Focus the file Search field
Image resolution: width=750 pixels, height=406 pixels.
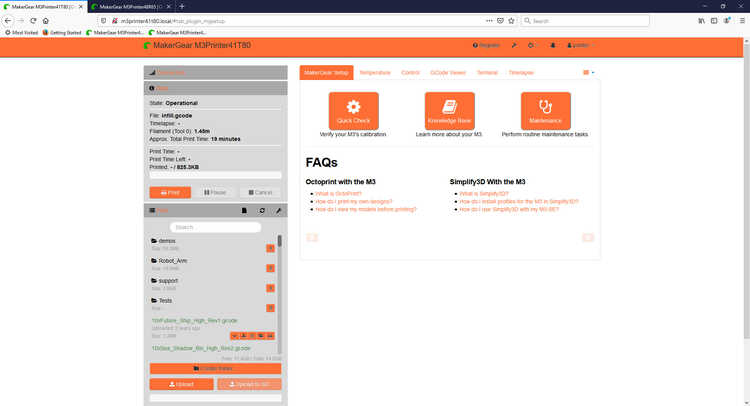pyautogui.click(x=216, y=227)
